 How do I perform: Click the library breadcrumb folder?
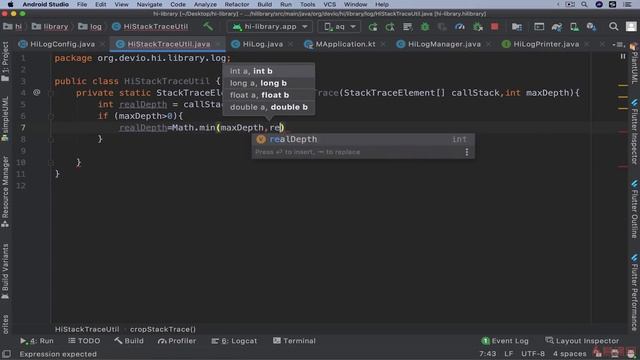coord(50,27)
